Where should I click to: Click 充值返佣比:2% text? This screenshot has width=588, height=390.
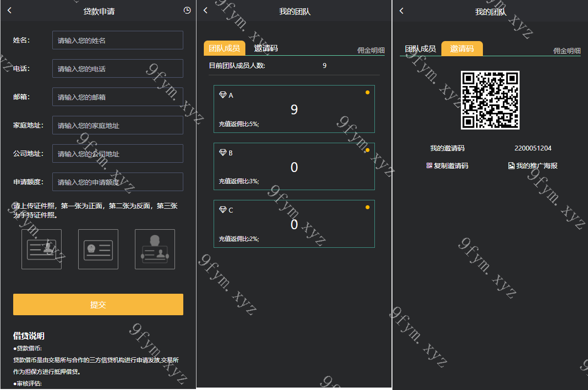(239, 239)
